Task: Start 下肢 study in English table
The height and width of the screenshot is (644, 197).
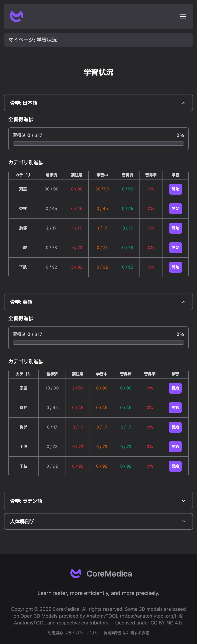Action: pyautogui.click(x=175, y=466)
